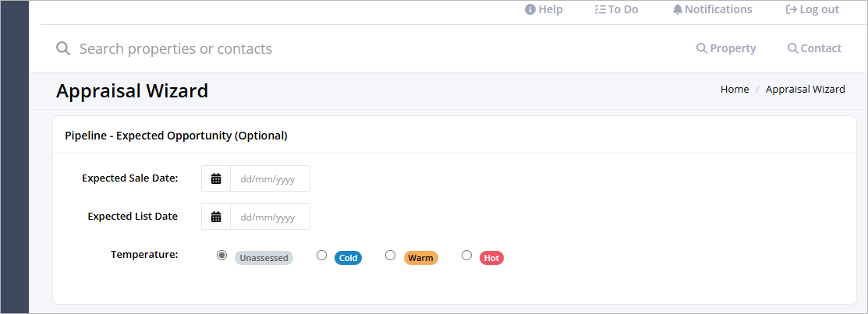Click the main search magnifier icon
This screenshot has height=314, width=868.
[63, 48]
